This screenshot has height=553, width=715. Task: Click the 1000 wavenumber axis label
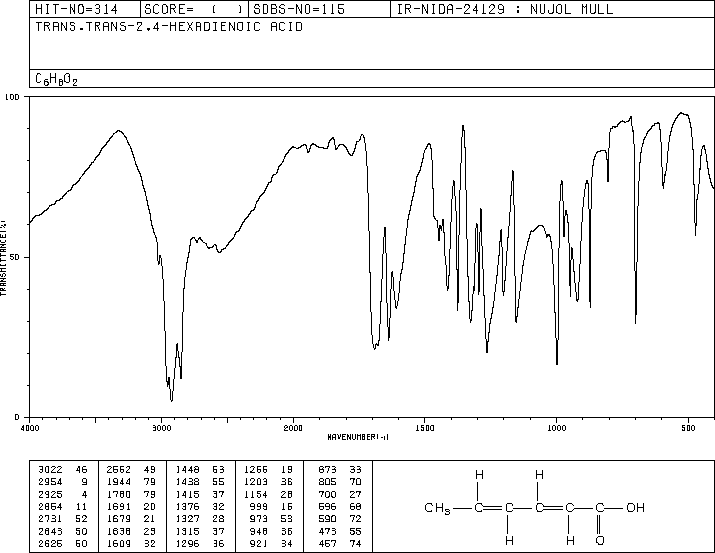click(556, 428)
